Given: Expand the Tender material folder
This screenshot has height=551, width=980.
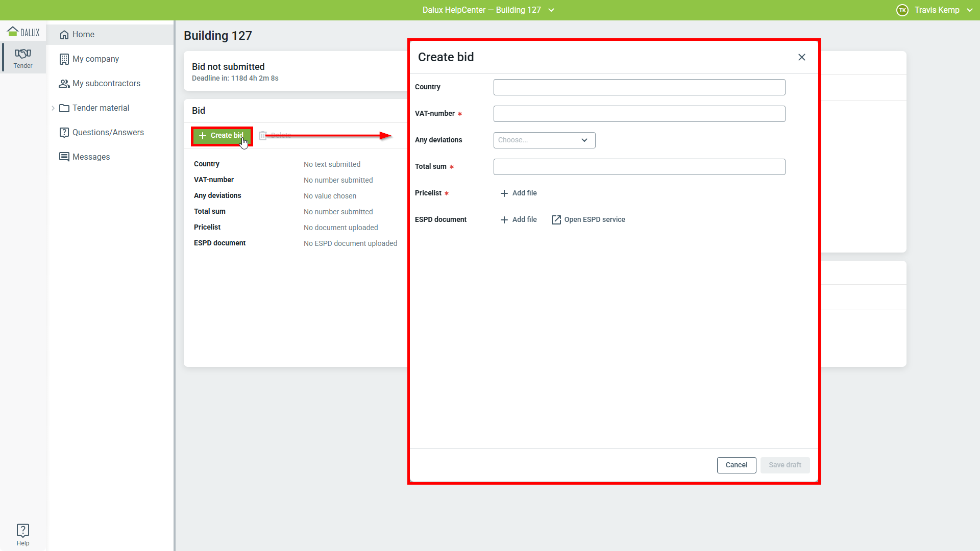Looking at the screenshot, I should click(53, 108).
